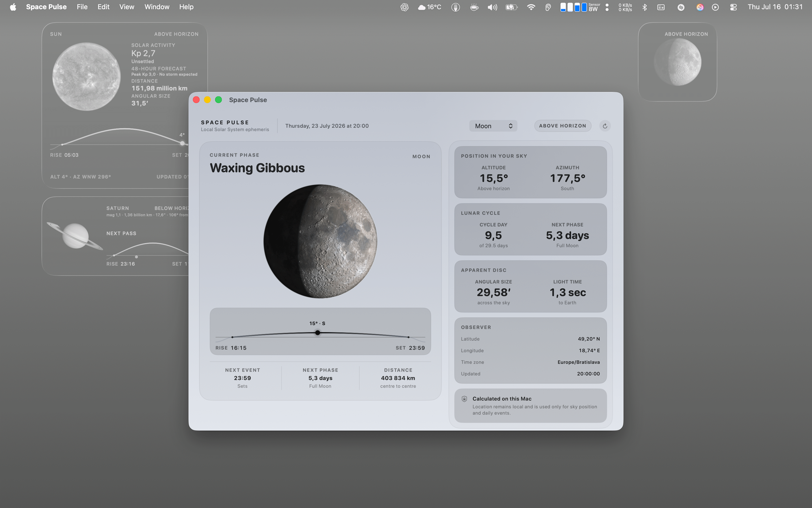This screenshot has width=812, height=508.
Task: Click RISE 23:16 in the Saturn widget
Action: click(120, 264)
